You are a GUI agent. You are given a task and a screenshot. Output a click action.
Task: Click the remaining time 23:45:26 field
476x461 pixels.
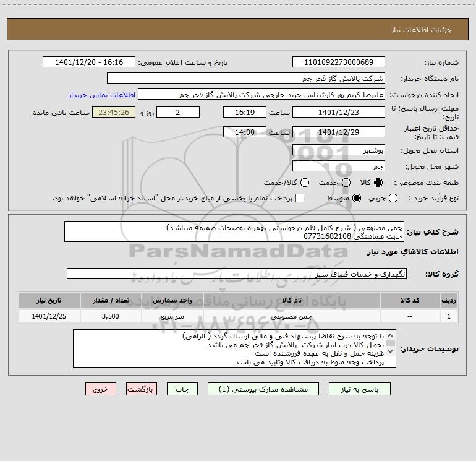(114, 112)
